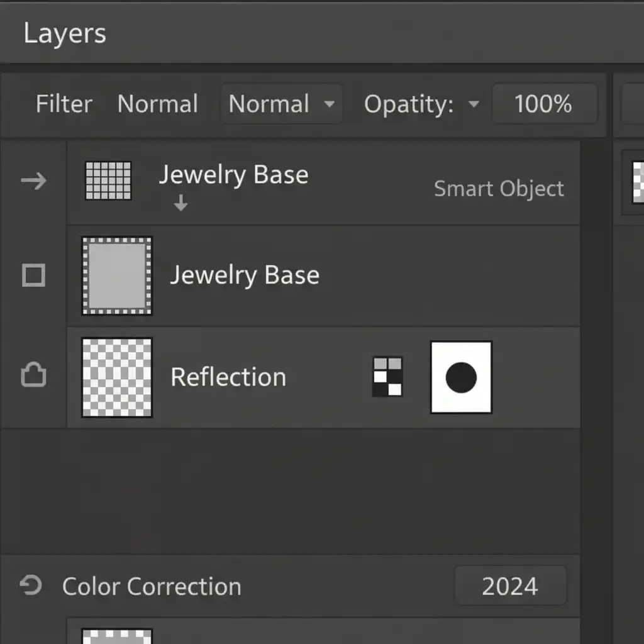Expand the Opacity dropdown arrow
The width and height of the screenshot is (644, 644).
click(474, 104)
